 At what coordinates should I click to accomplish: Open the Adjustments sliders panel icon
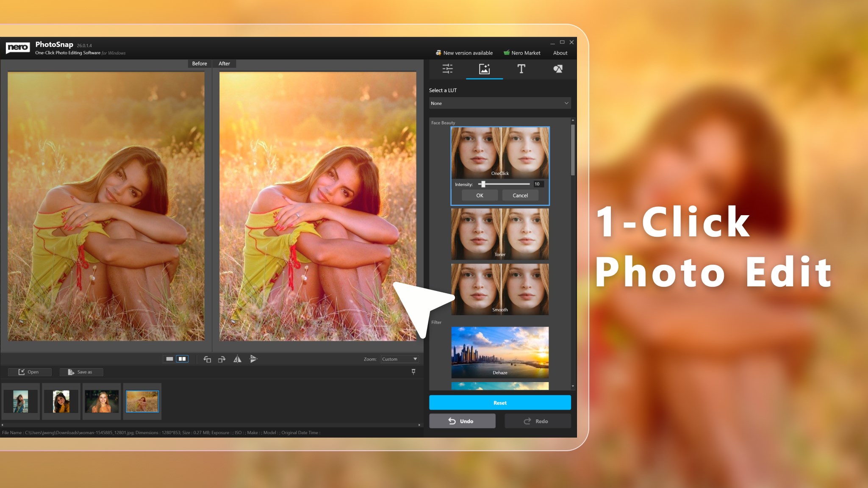pos(447,69)
